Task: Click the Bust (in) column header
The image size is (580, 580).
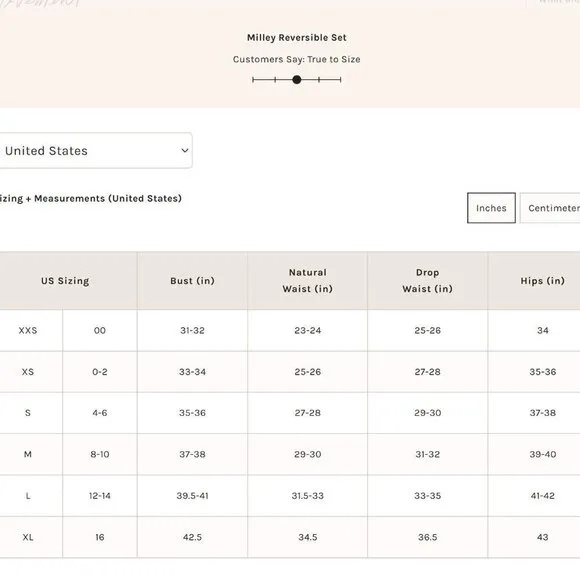Action: 192,281
